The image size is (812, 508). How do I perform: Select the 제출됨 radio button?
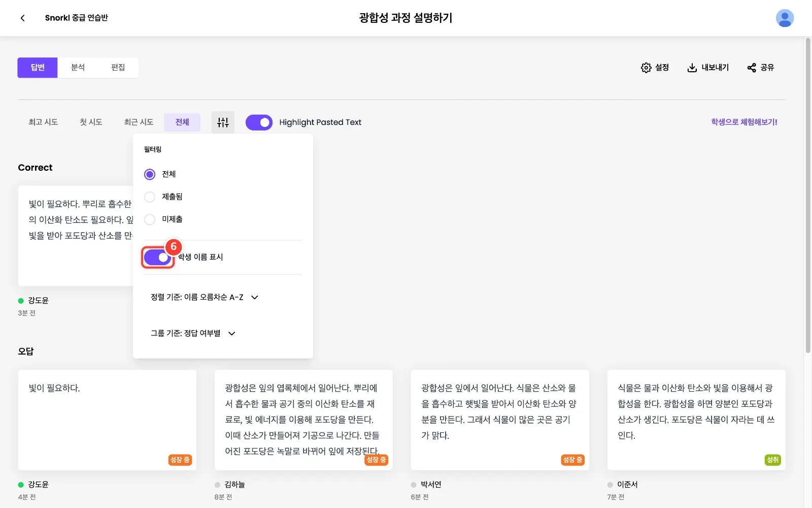coord(150,197)
